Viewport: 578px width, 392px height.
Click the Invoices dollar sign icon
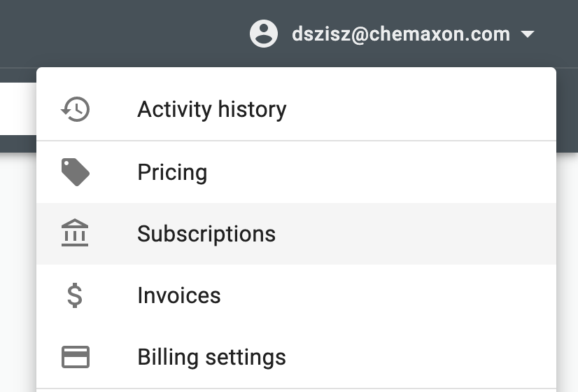75,295
